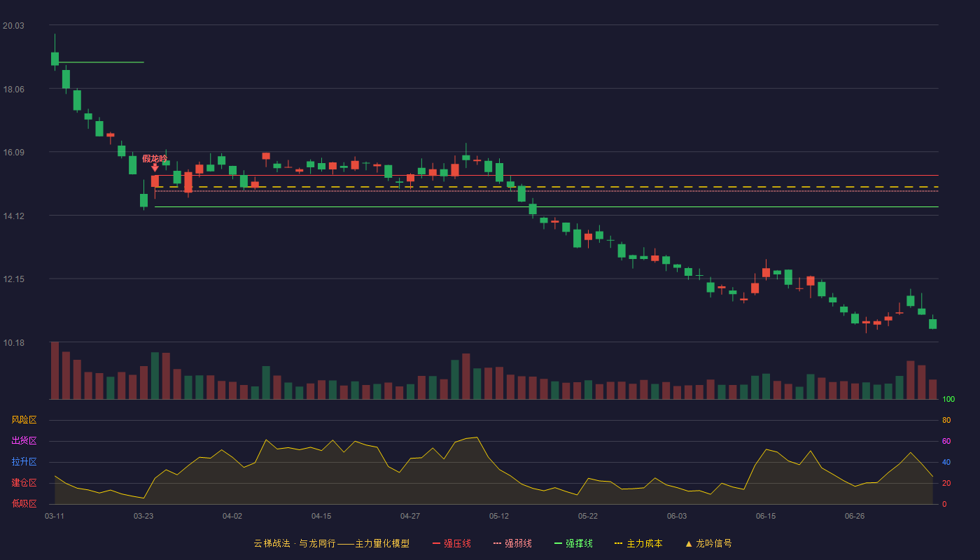Click the first tall green candlestick at 03-11
This screenshot has height=560, width=980.
point(55,58)
